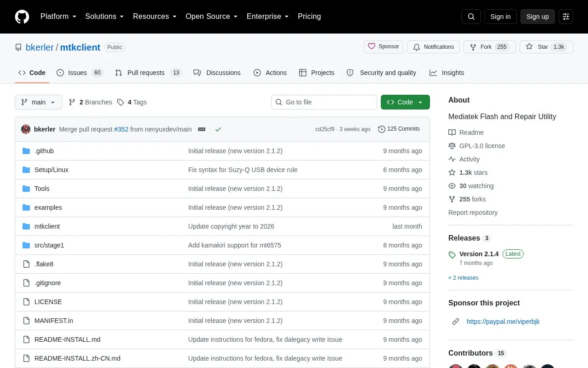Image resolution: width=588 pixels, height=368 pixels.
Task: Click the Notifications bell button
Action: [433, 47]
